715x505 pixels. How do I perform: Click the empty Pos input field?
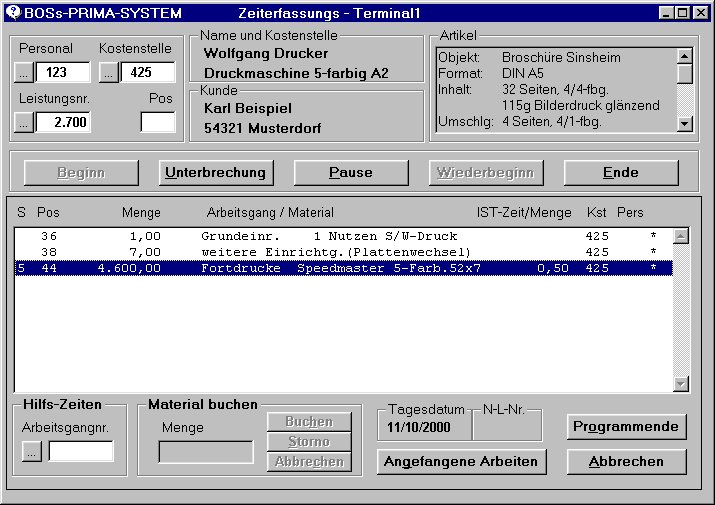coord(158,122)
